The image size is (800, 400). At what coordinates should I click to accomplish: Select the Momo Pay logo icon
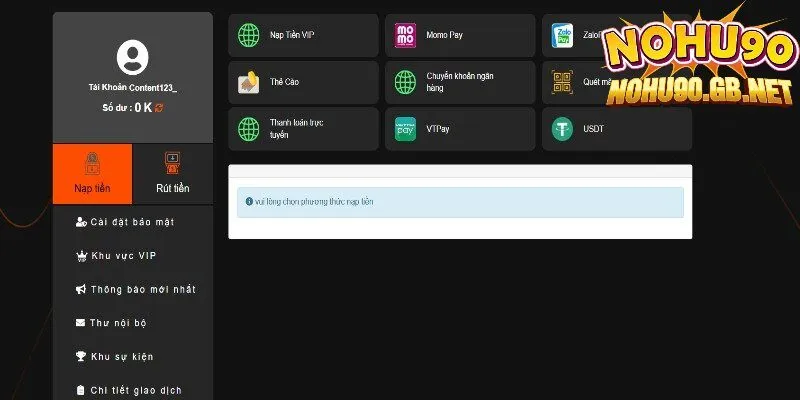pyautogui.click(x=406, y=36)
